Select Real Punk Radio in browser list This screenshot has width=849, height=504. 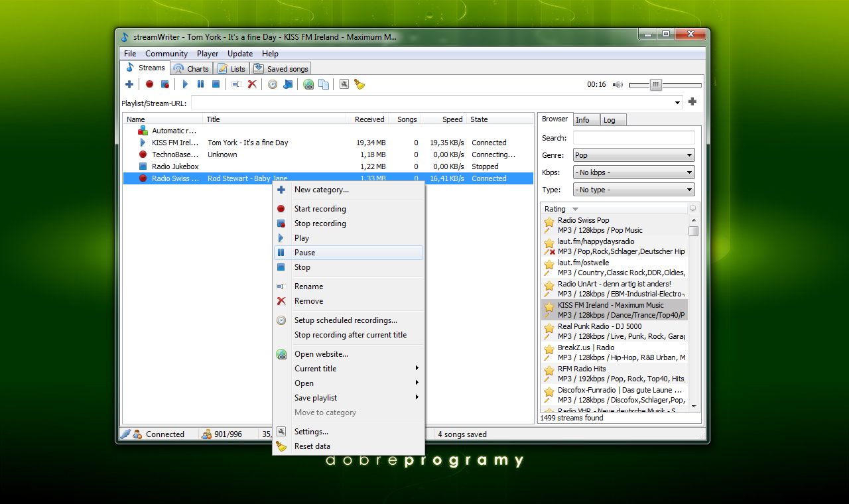point(614,332)
